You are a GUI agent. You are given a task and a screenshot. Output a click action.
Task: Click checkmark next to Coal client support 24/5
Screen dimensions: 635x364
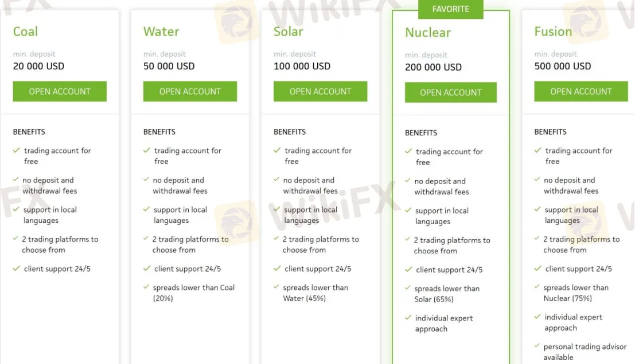pyautogui.click(x=16, y=268)
